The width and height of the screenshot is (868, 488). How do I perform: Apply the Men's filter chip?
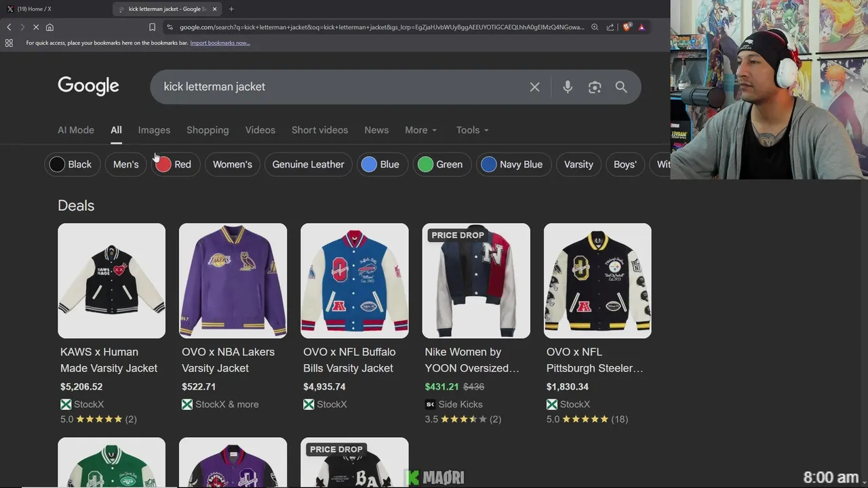pos(125,164)
